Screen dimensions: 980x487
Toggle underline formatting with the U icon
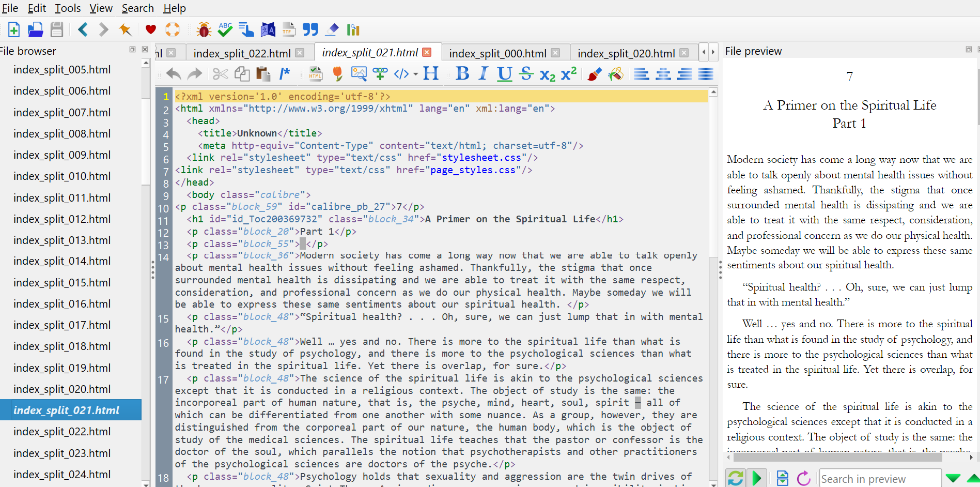[x=505, y=74]
